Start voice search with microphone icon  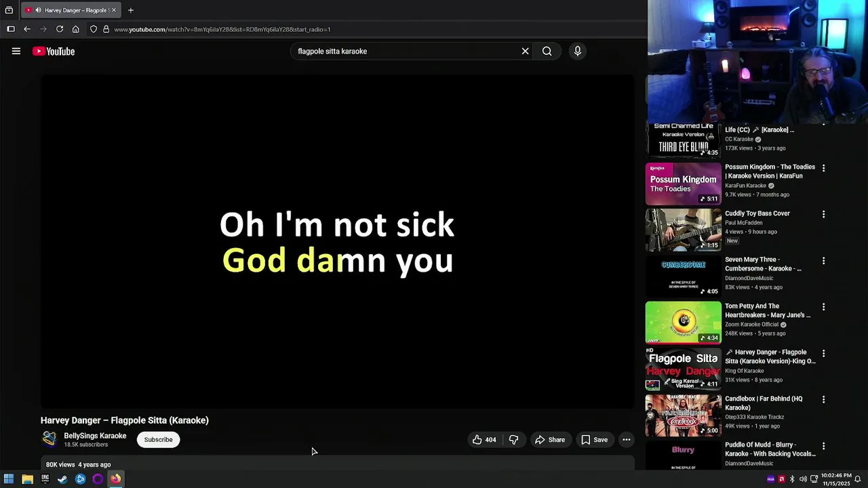click(578, 52)
